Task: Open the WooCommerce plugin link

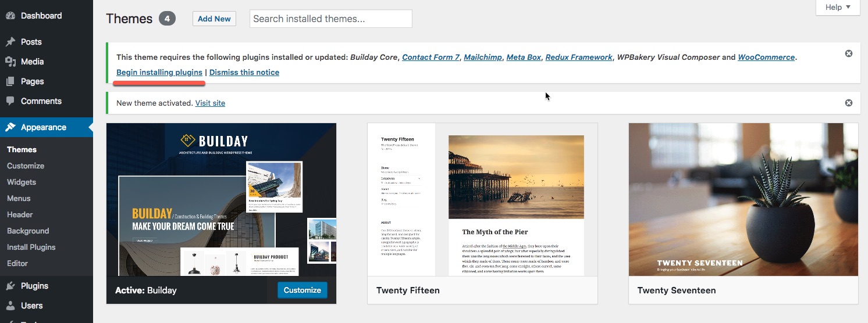Action: (x=766, y=57)
